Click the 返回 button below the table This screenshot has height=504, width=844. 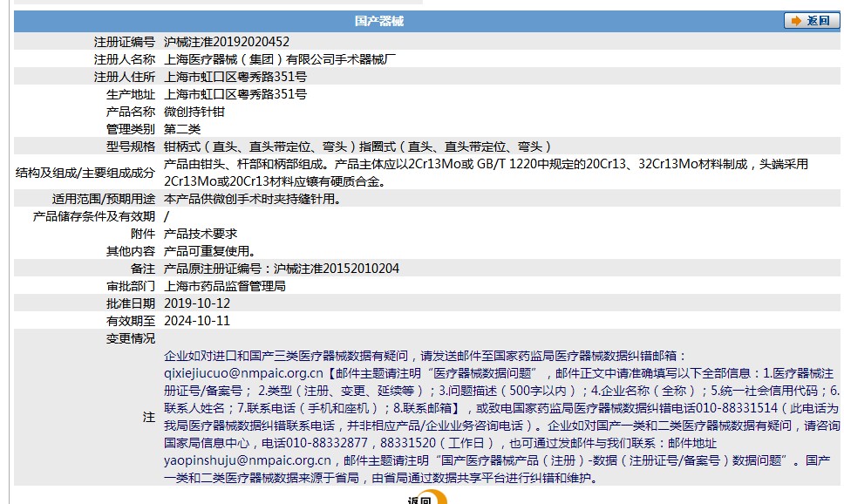click(425, 498)
